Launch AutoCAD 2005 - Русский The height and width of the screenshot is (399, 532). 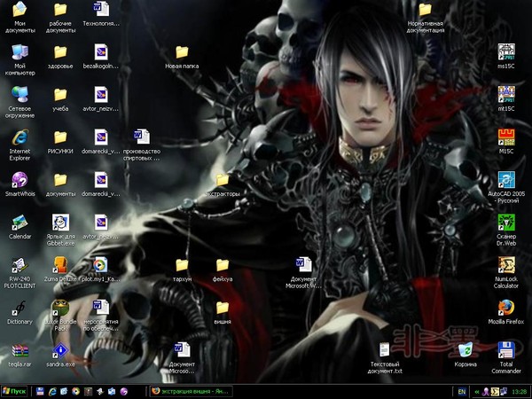pyautogui.click(x=506, y=187)
